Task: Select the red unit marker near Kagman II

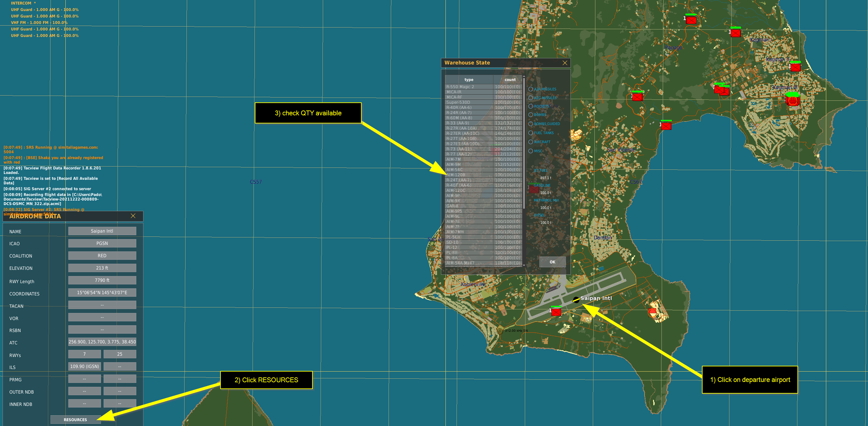Action: [795, 67]
